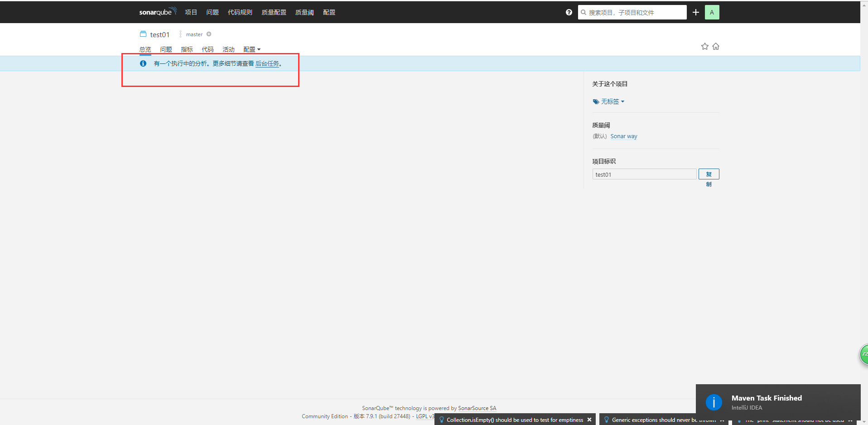Expand the 无标签 tags dropdown
The image size is (868, 425).
tap(609, 101)
